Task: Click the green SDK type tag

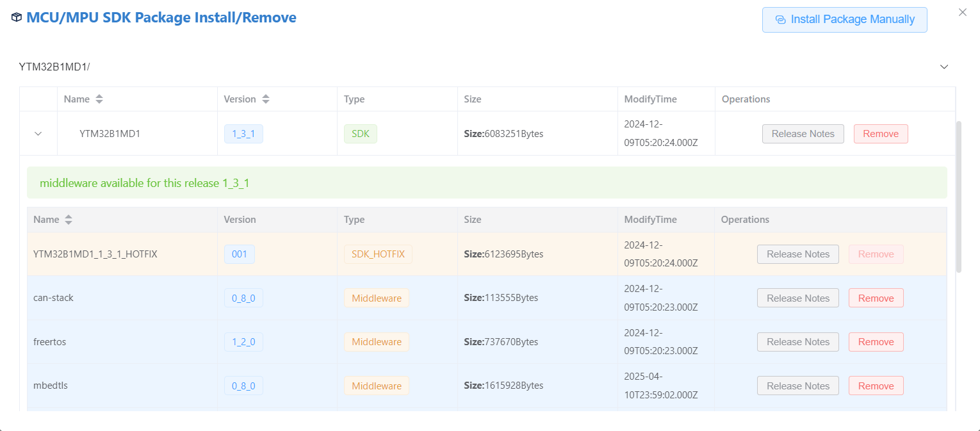Action: pos(361,134)
